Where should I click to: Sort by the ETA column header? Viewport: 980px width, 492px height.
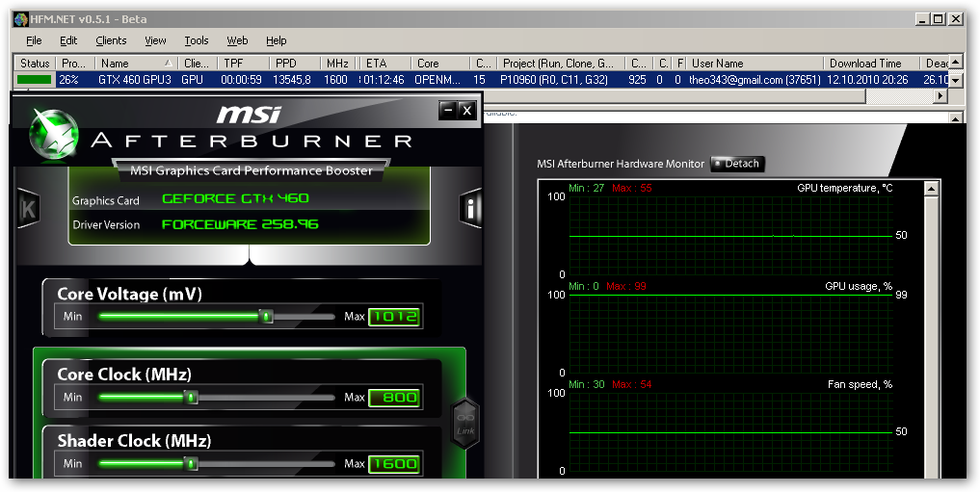(x=385, y=63)
